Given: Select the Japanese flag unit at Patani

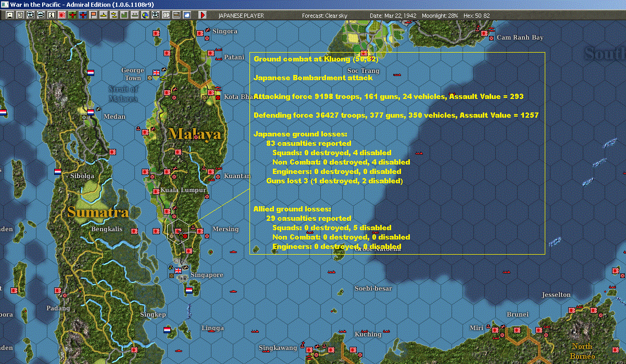Looking at the screenshot, I should click(x=211, y=53).
